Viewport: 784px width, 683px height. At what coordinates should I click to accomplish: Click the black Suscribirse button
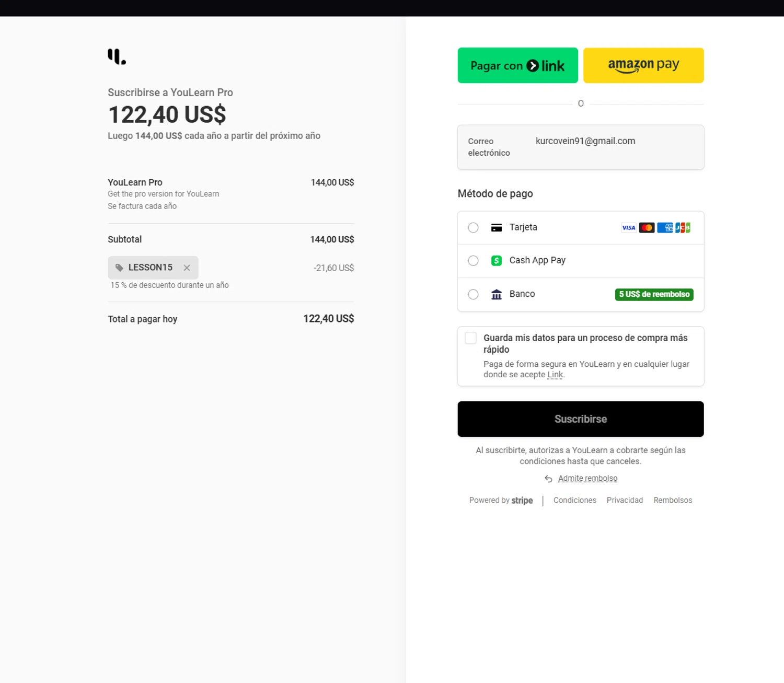coord(581,419)
